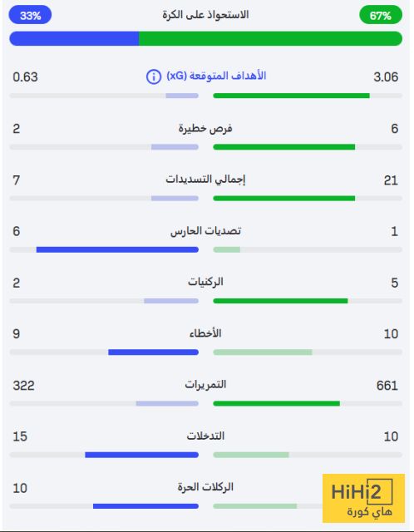The width and height of the screenshot is (414, 532).
Task: Click the green section of possession bar
Action: tap(270, 38)
